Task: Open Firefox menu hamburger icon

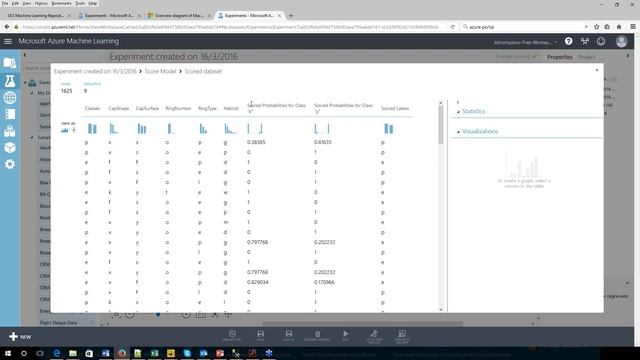Action: tap(633, 27)
